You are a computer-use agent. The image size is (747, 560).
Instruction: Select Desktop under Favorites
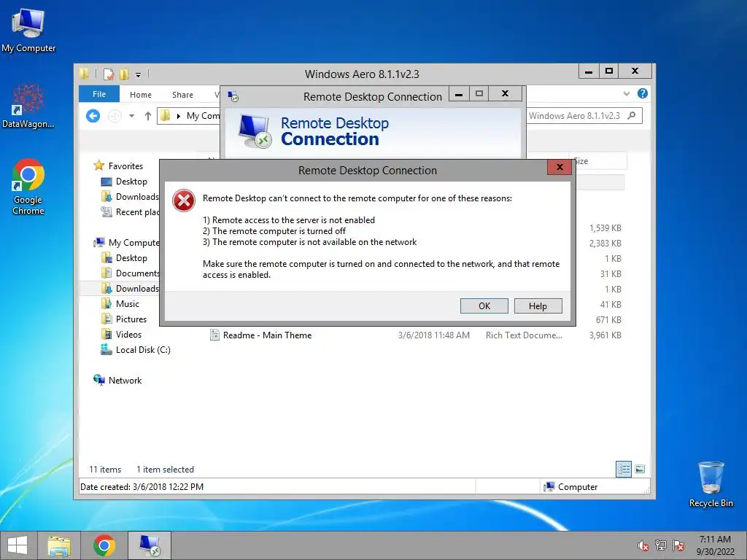tap(124, 182)
